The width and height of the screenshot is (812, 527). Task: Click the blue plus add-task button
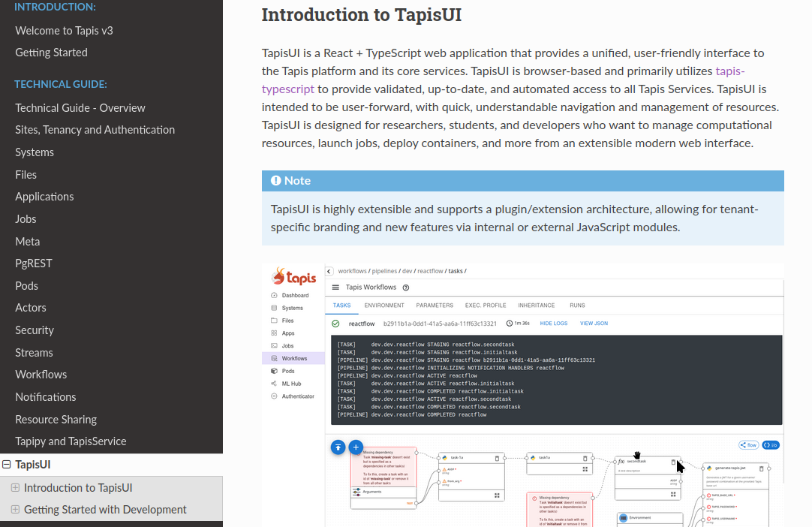(x=356, y=447)
